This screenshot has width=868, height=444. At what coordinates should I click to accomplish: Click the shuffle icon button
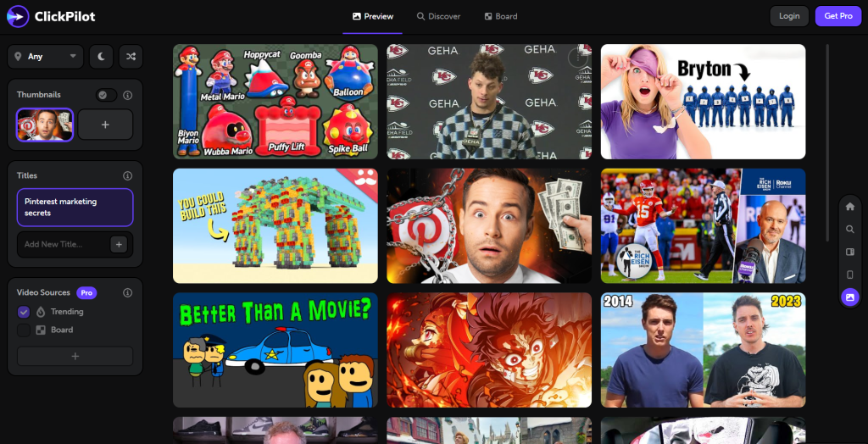[131, 57]
